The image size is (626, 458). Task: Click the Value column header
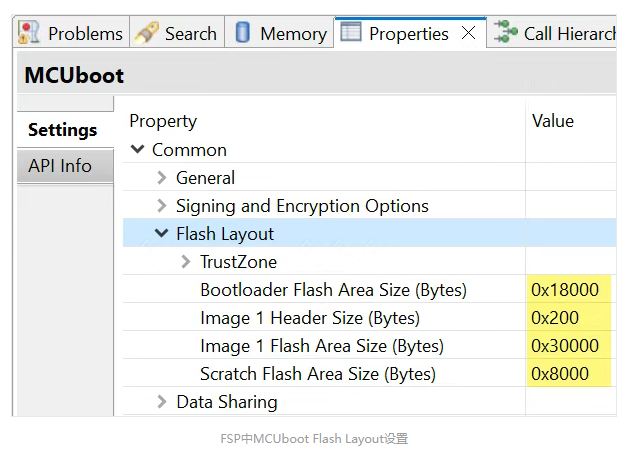coord(553,121)
